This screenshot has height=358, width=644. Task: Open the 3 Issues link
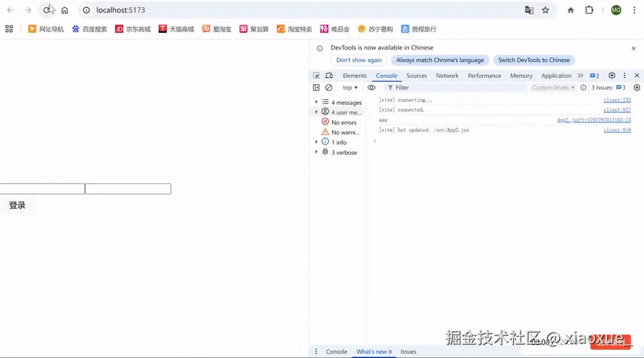pos(609,88)
